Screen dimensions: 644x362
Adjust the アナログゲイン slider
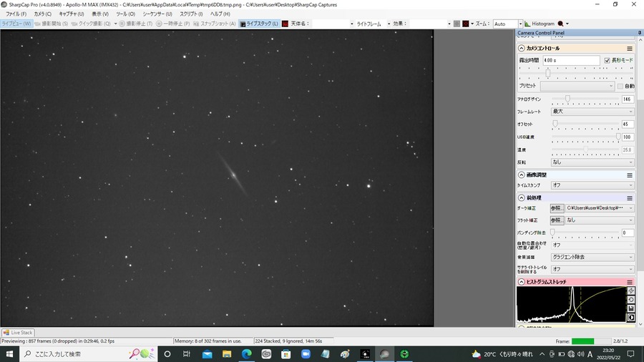click(567, 99)
